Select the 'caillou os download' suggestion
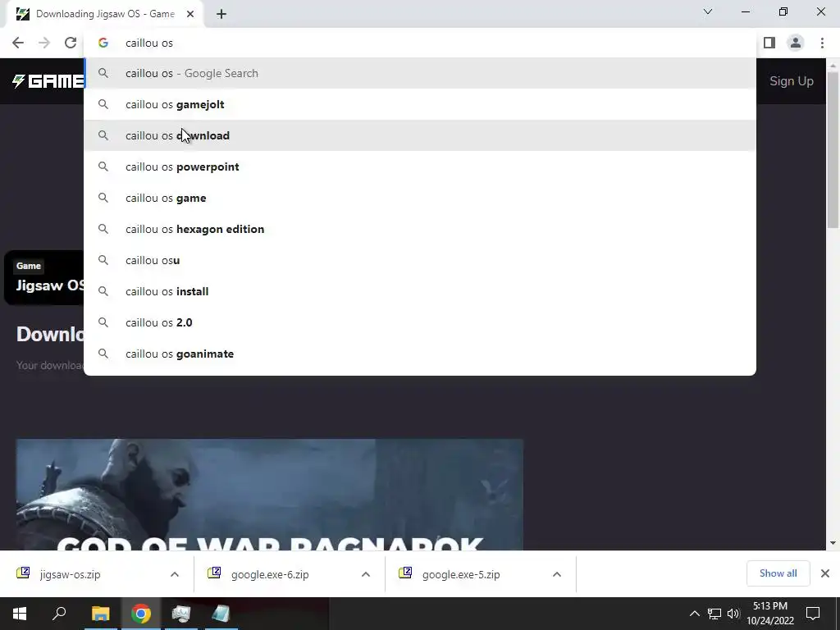Image resolution: width=840 pixels, height=630 pixels. coord(420,135)
